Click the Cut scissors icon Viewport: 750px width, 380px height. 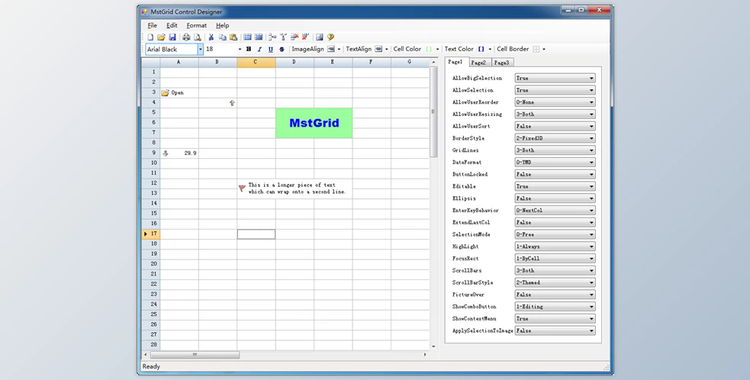coord(211,37)
